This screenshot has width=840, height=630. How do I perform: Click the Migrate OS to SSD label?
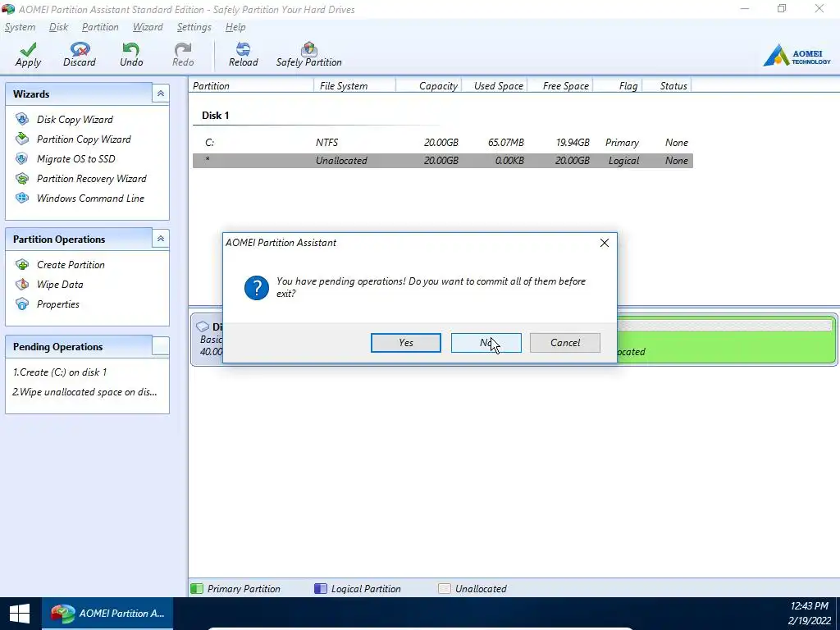76,158
